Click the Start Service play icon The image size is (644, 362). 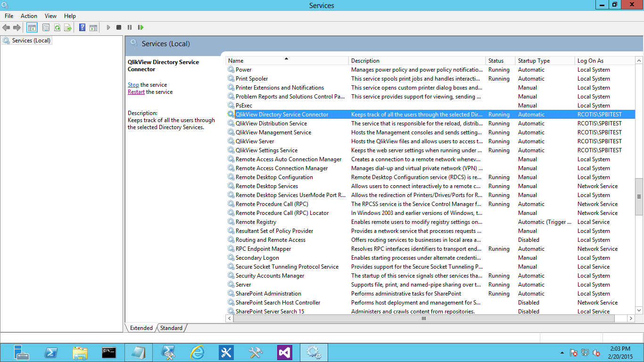(x=108, y=28)
